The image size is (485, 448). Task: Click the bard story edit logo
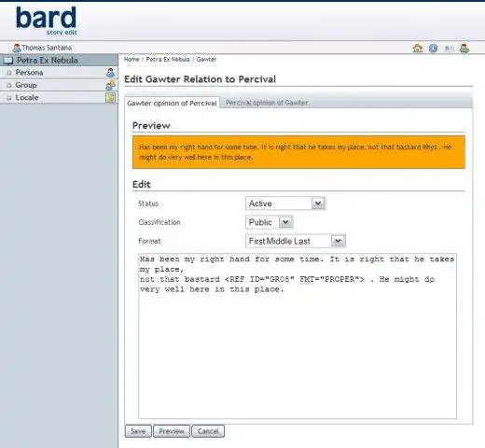point(47,21)
